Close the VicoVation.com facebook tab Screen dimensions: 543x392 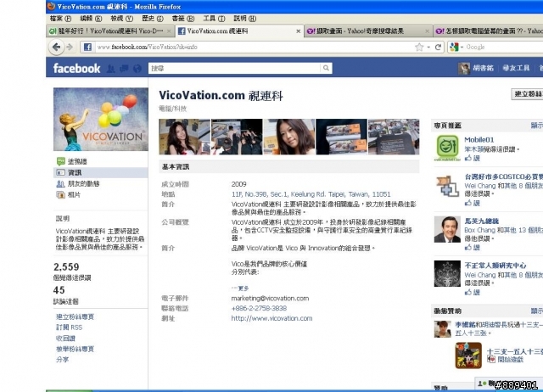coord(298,31)
